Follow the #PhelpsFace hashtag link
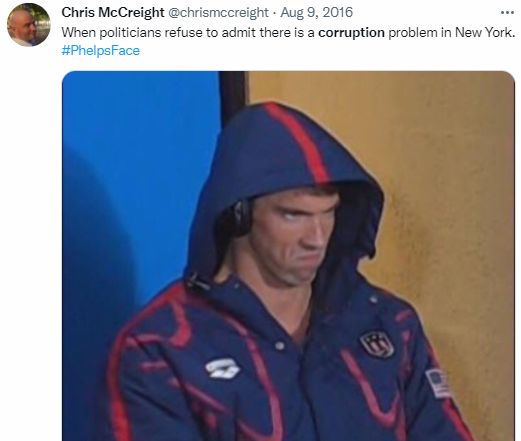The image size is (521, 441). click(x=101, y=51)
